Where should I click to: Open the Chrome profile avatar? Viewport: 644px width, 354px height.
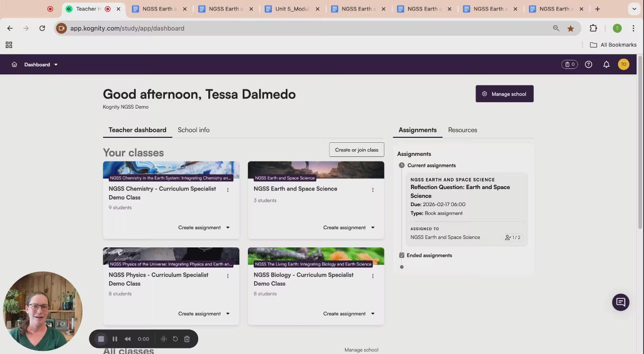pos(617,28)
